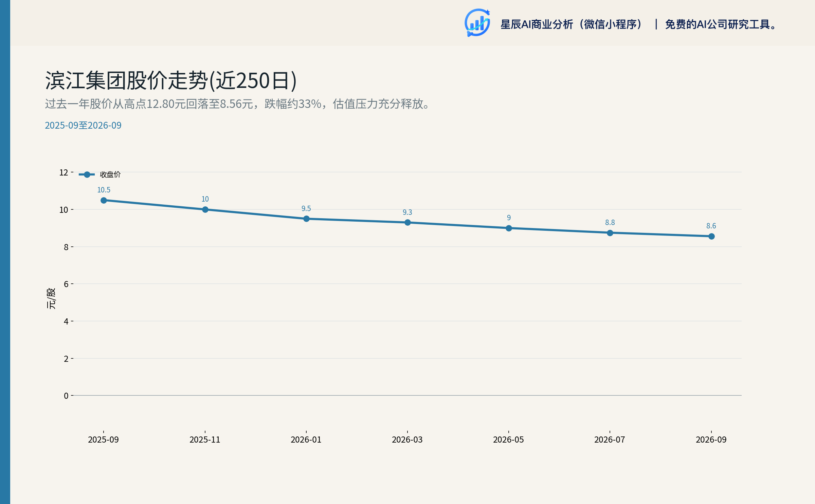815x504 pixels.
Task: Click the value label 9.3 above the line
Action: (407, 212)
